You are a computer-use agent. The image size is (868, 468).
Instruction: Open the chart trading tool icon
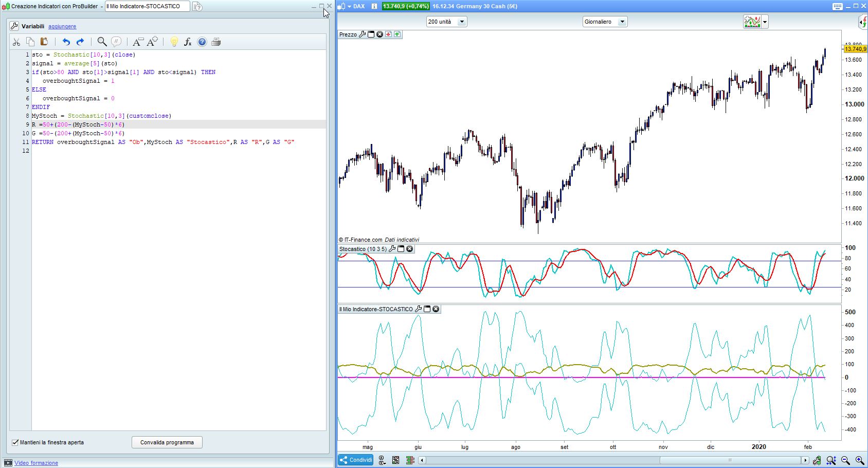coord(817,460)
